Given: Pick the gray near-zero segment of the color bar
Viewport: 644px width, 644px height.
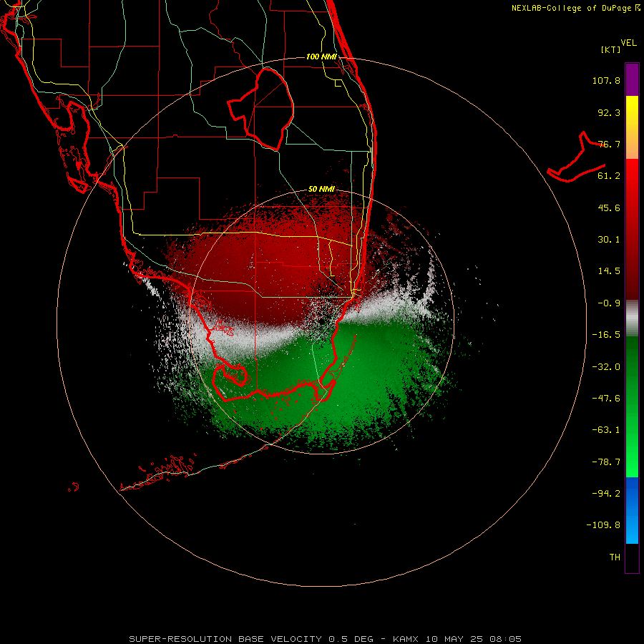Looking at the screenshot, I should pyautogui.click(x=632, y=318).
